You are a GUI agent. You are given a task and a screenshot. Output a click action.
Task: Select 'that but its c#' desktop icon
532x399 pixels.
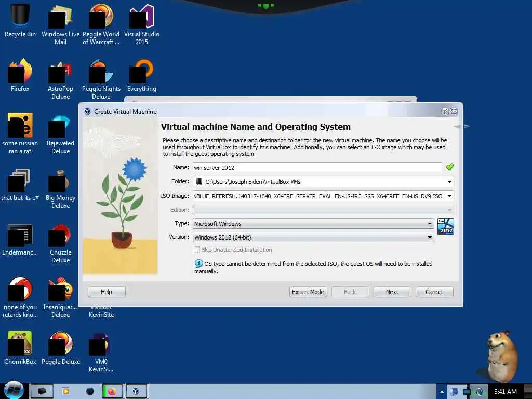(x=20, y=185)
